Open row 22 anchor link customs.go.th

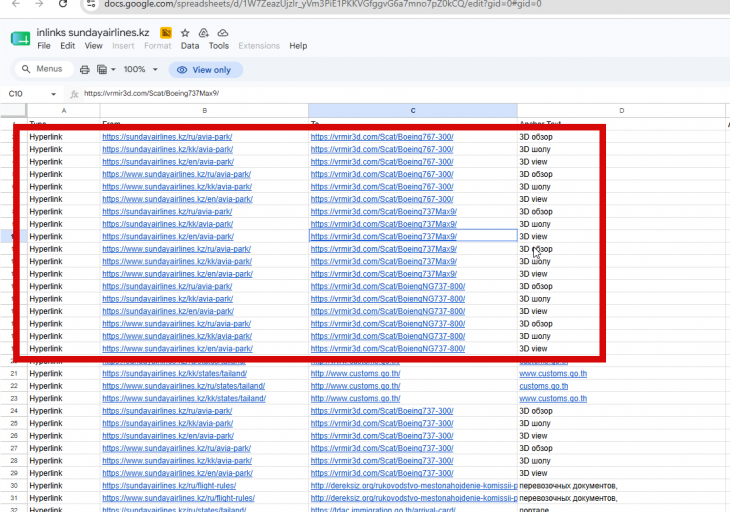(543, 386)
